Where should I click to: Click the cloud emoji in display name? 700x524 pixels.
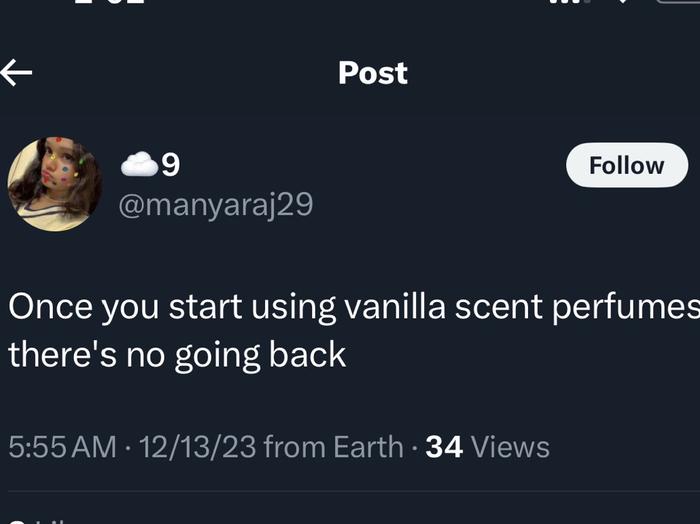pos(139,165)
